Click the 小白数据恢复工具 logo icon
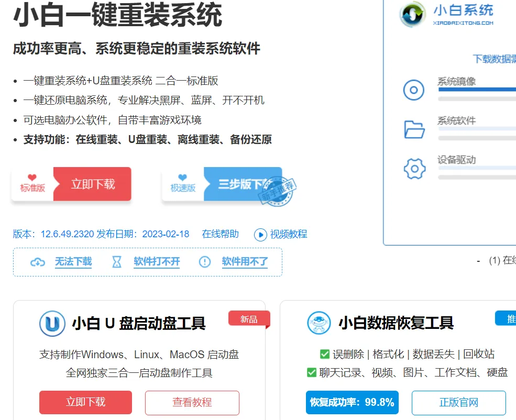The height and width of the screenshot is (420, 516). [319, 323]
